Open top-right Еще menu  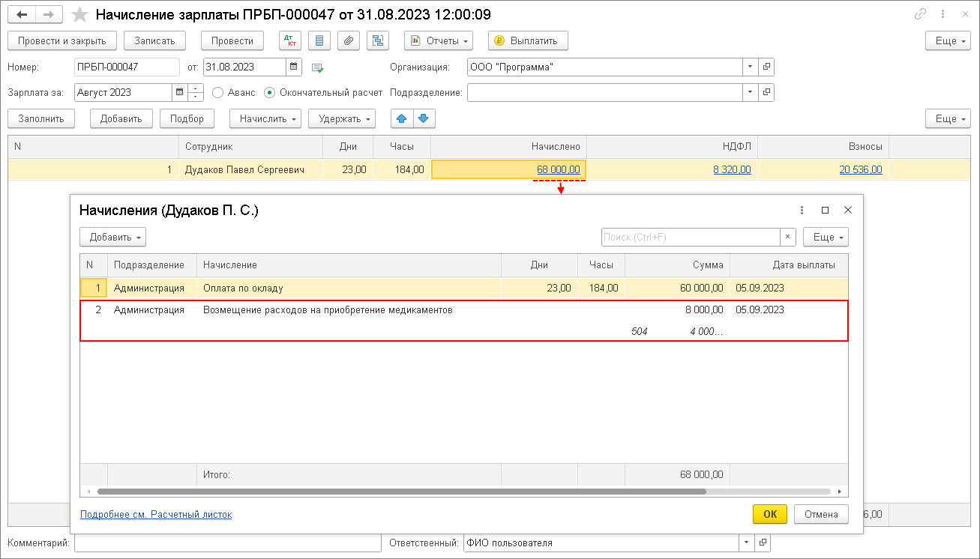click(x=949, y=40)
